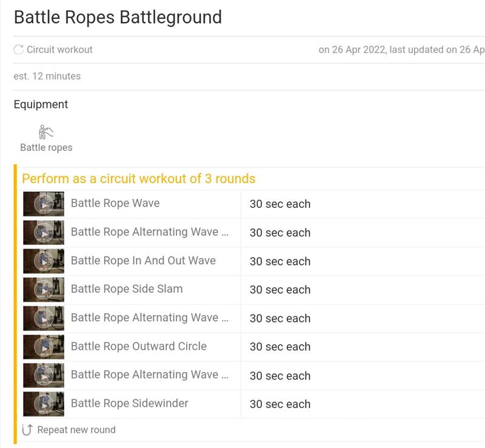Play the Battle Rope Side Slam video thumbnail

click(44, 290)
